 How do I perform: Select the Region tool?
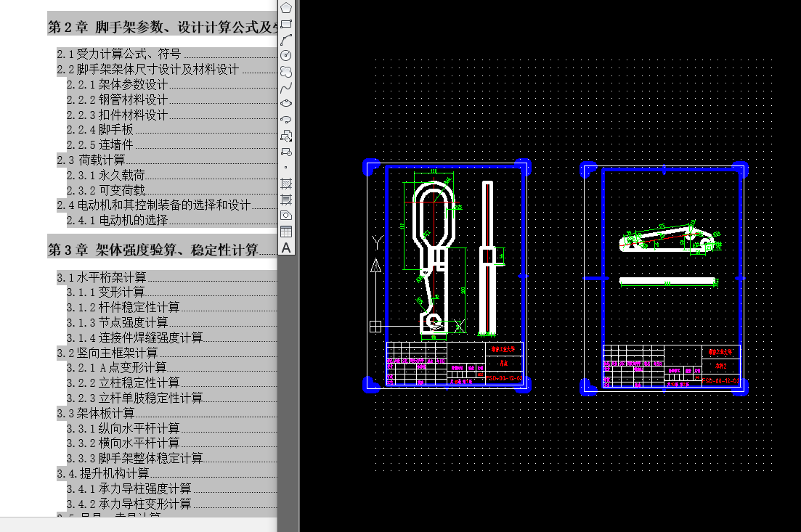click(286, 213)
